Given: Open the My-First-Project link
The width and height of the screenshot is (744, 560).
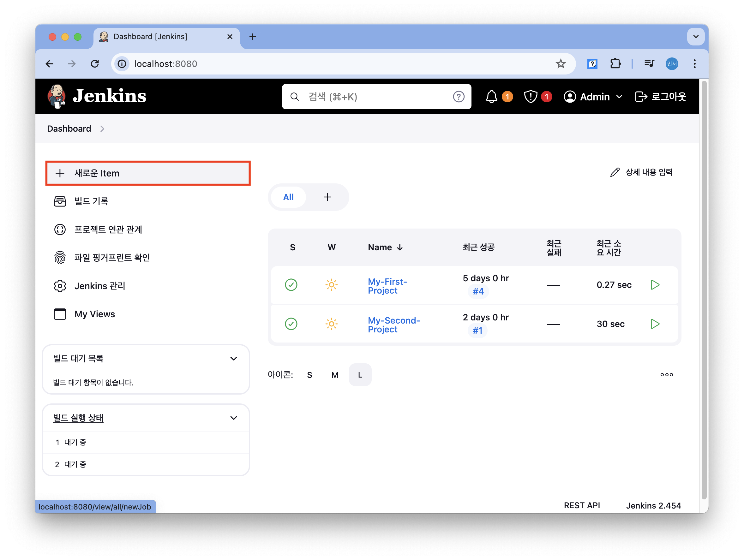Looking at the screenshot, I should tap(387, 286).
